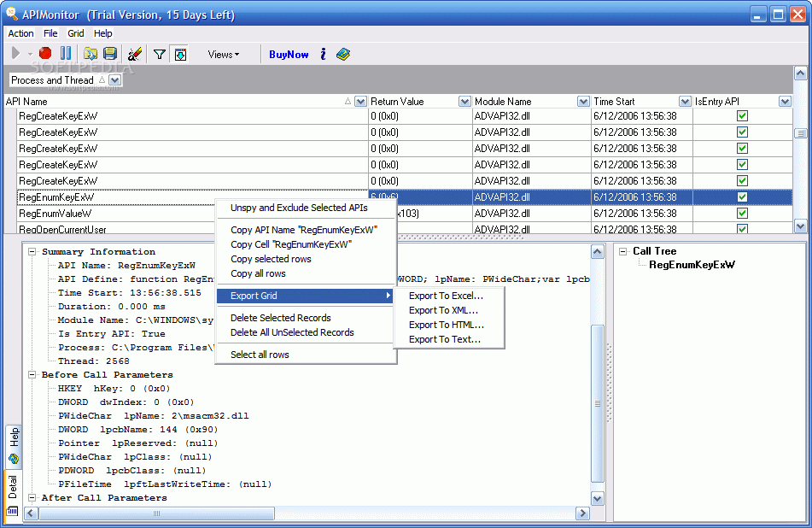The height and width of the screenshot is (528, 812).
Task: Click the Filter funnel icon
Action: (160, 54)
